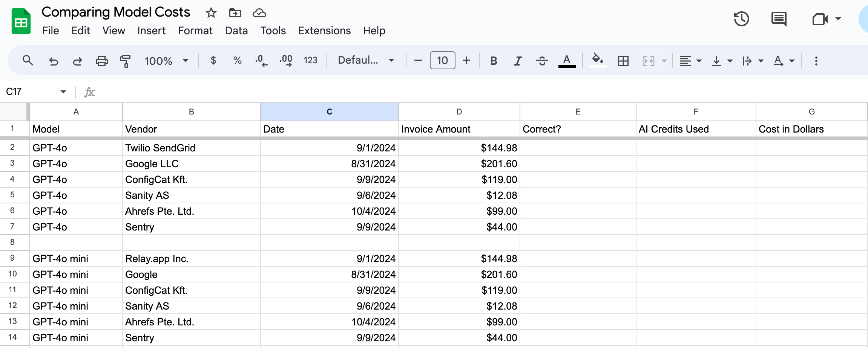This screenshot has height=348, width=868.
Task: Open the Tools menu
Action: point(273,31)
